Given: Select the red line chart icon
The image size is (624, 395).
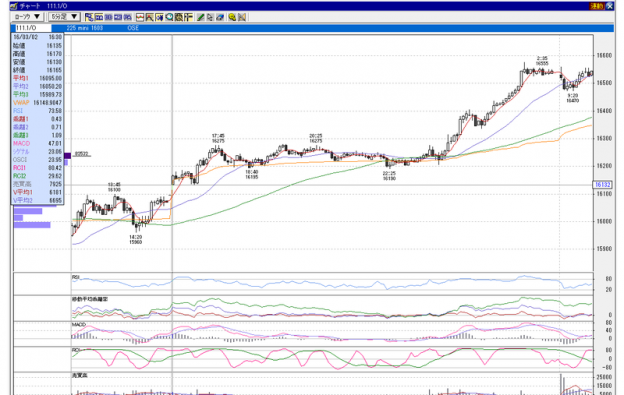Looking at the screenshot, I should tap(140, 17).
